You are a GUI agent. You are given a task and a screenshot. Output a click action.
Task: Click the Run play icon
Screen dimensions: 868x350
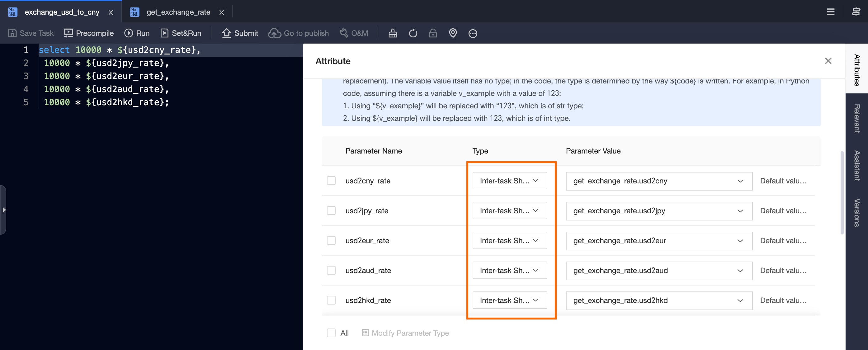pyautogui.click(x=128, y=33)
